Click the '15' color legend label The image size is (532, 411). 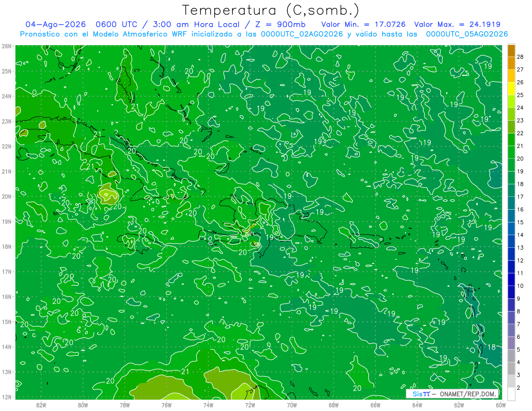(520, 222)
